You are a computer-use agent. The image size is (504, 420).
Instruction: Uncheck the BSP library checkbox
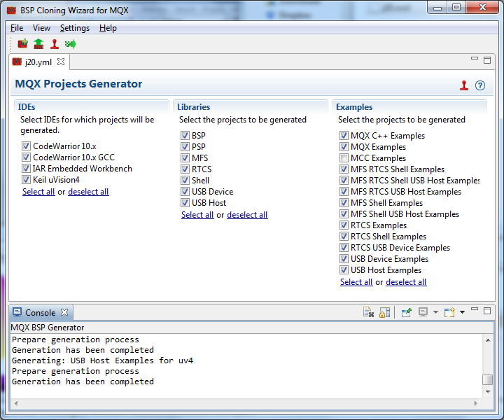pos(185,135)
